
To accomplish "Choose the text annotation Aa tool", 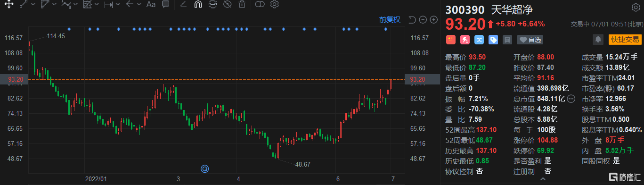I will click(151, 5).
